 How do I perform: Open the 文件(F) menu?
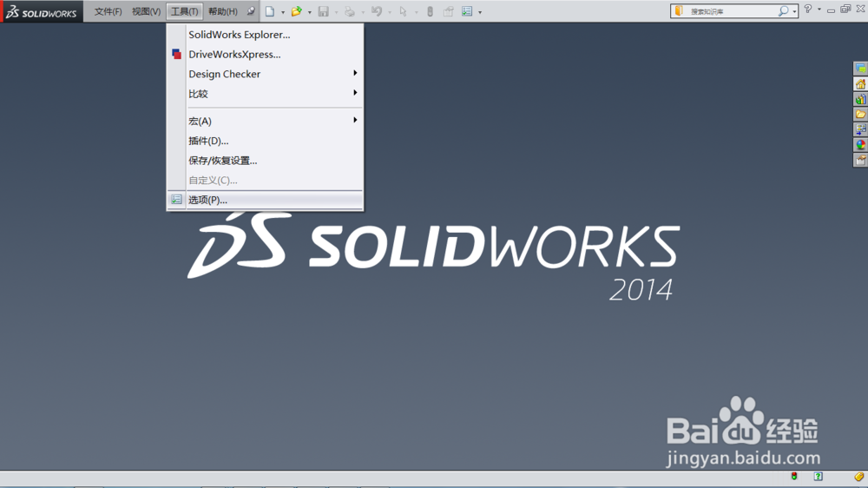pos(108,11)
